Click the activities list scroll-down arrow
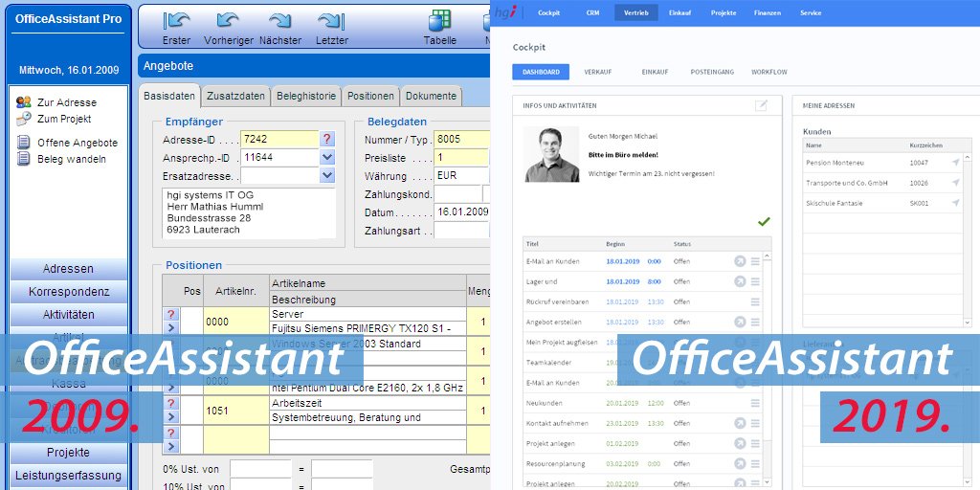 pyautogui.click(x=767, y=482)
